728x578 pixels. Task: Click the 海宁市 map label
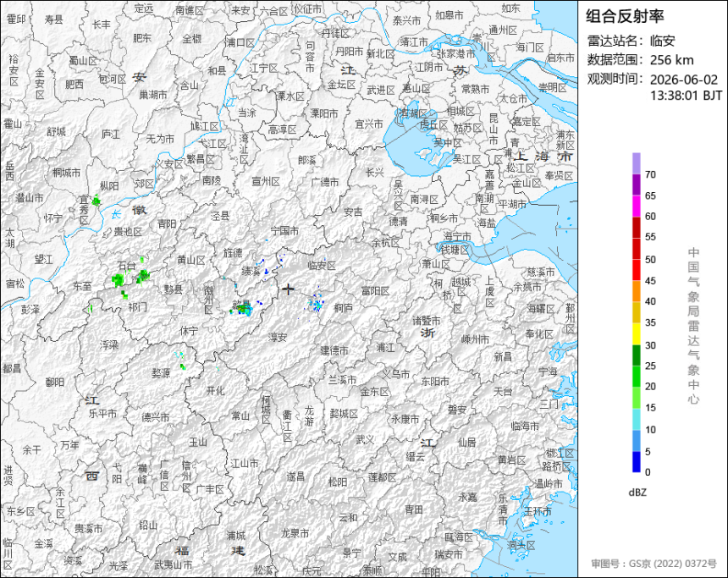point(457,237)
